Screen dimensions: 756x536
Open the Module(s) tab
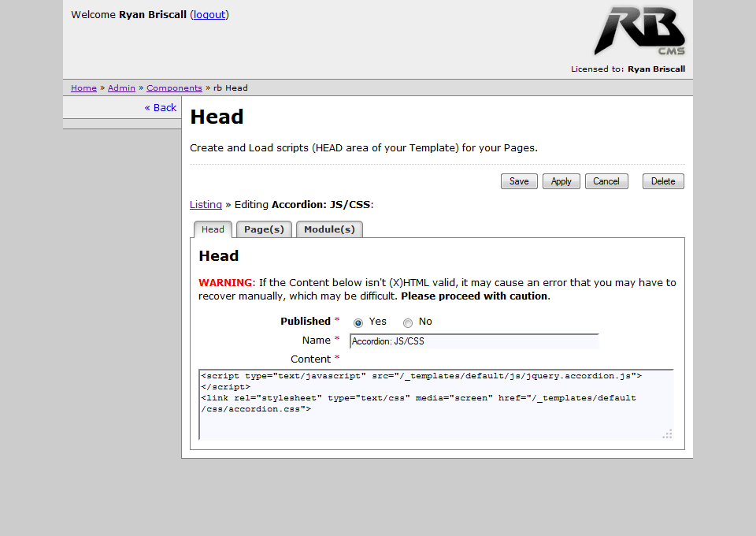329,229
